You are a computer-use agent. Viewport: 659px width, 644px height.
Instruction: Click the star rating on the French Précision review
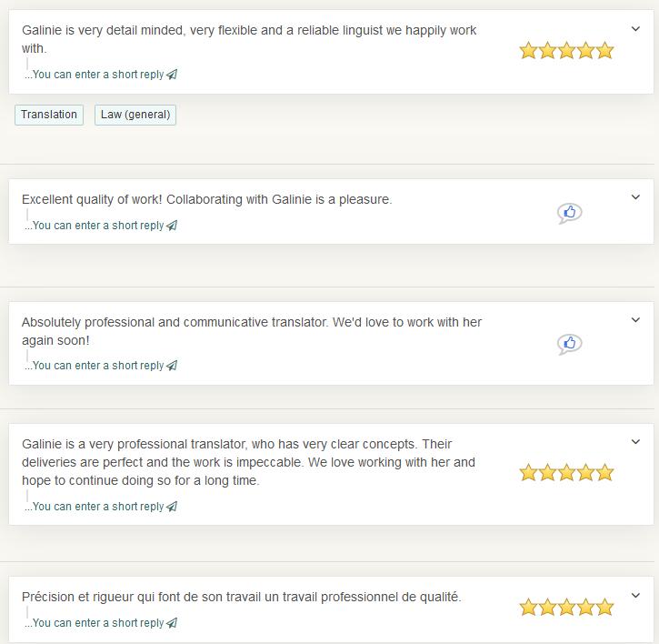point(566,608)
